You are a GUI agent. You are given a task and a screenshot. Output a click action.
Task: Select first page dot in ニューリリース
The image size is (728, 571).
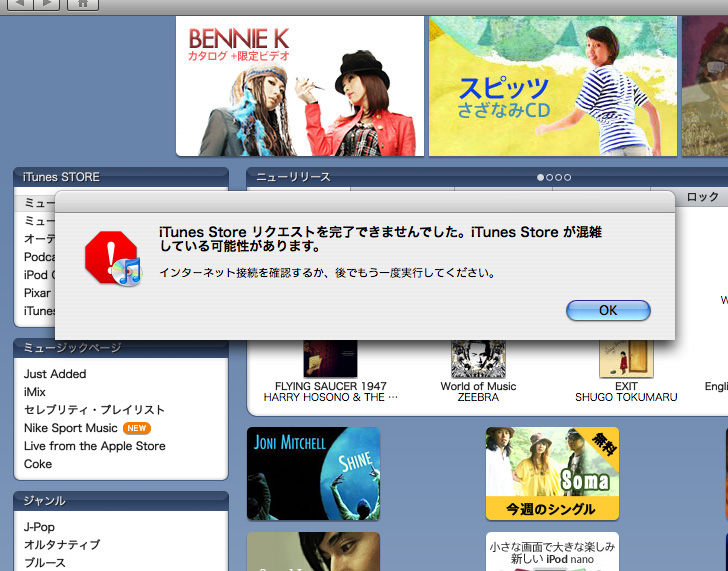540,177
